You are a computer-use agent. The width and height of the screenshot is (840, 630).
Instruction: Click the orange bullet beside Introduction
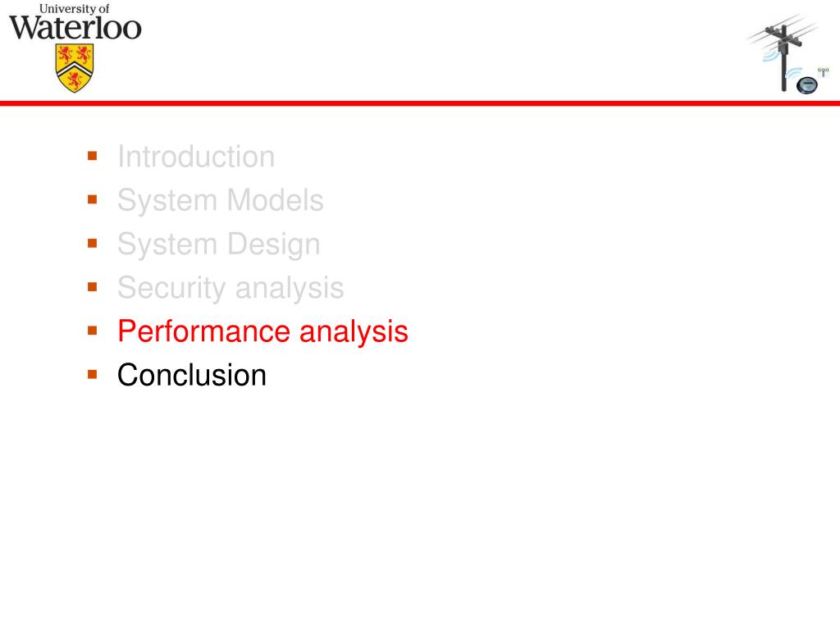click(92, 156)
